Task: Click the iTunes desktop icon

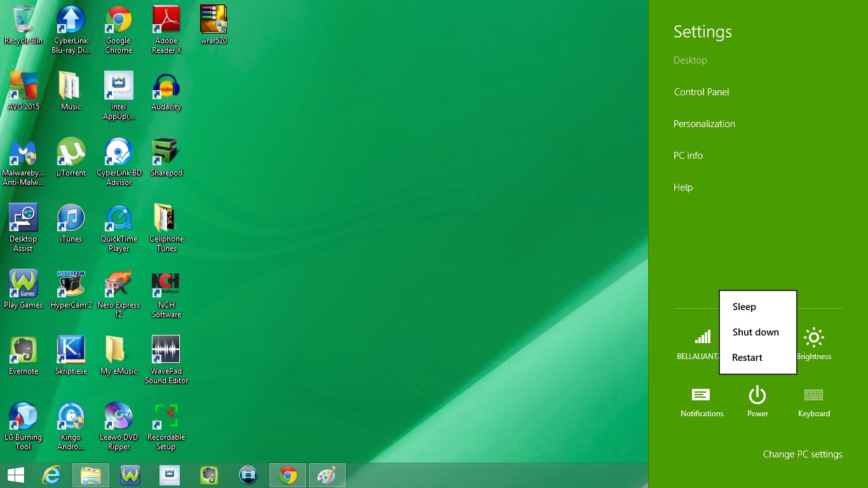Action: [x=71, y=223]
